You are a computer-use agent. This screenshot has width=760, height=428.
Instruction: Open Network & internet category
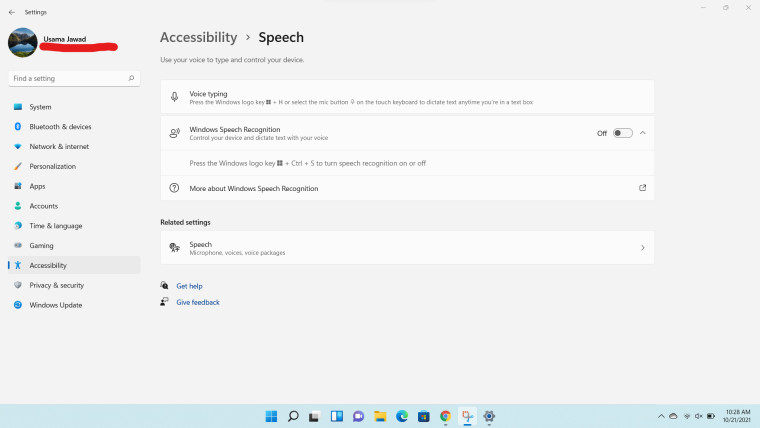click(74, 146)
